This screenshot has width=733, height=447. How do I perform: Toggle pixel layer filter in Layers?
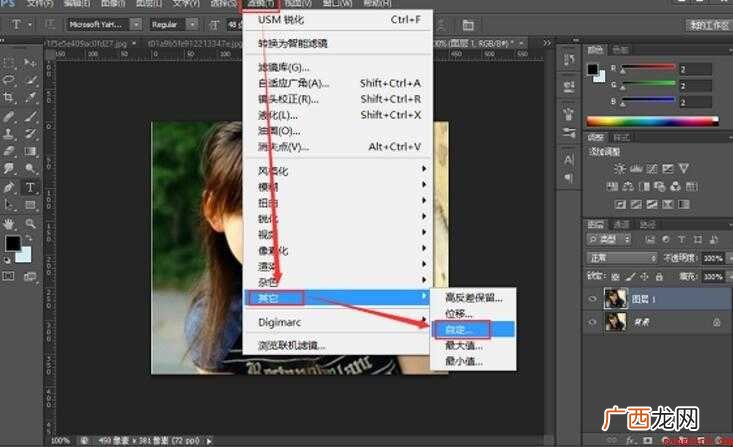[x=650, y=240]
